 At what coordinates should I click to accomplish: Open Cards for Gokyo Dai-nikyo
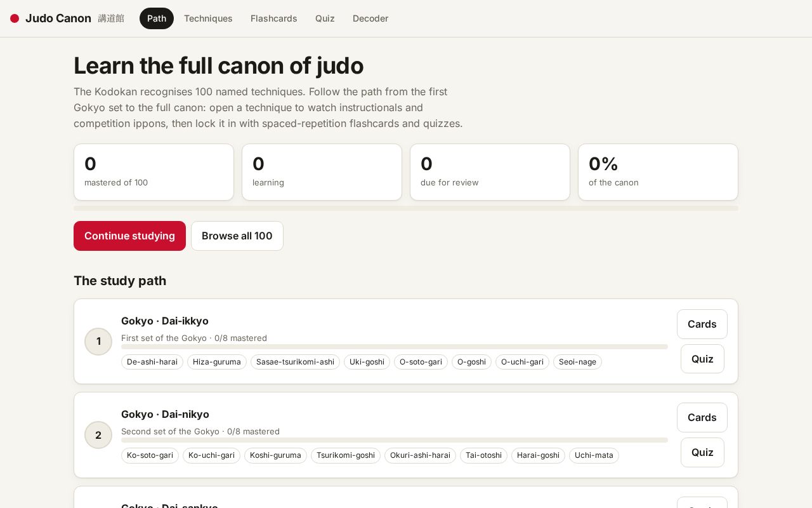point(702,417)
